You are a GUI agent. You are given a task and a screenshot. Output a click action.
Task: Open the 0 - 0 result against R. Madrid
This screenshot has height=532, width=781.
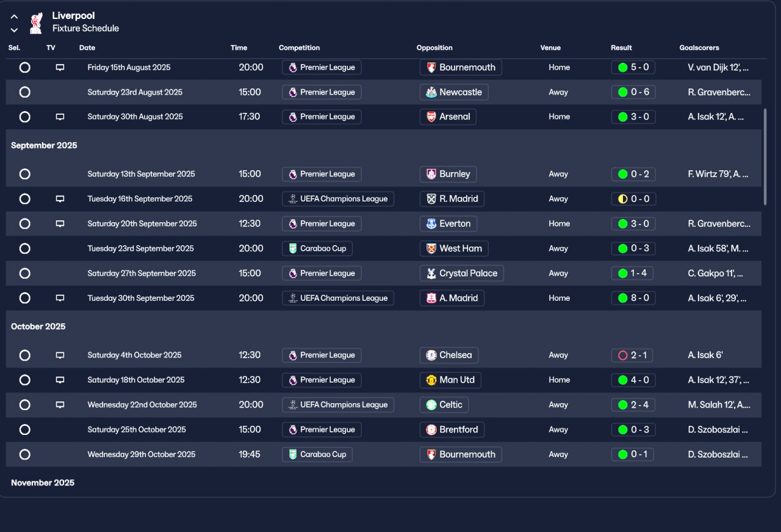pyautogui.click(x=633, y=199)
